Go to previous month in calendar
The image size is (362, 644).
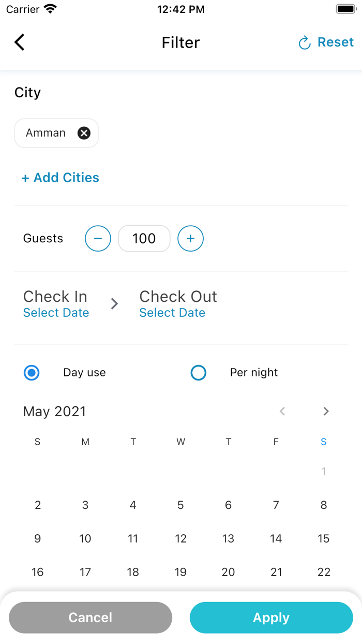282,411
